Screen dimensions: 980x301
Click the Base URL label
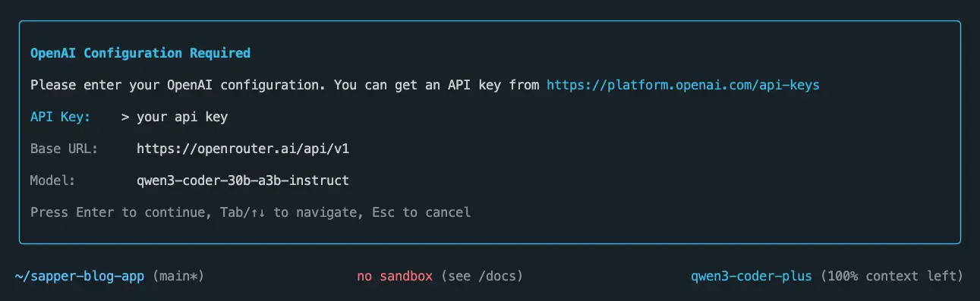tap(65, 149)
